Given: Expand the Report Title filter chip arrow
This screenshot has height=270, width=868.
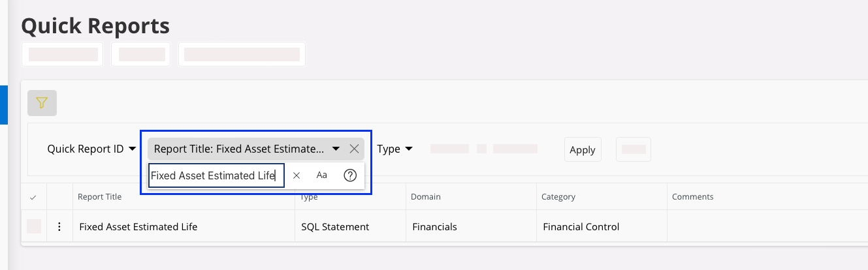Looking at the screenshot, I should [x=336, y=149].
